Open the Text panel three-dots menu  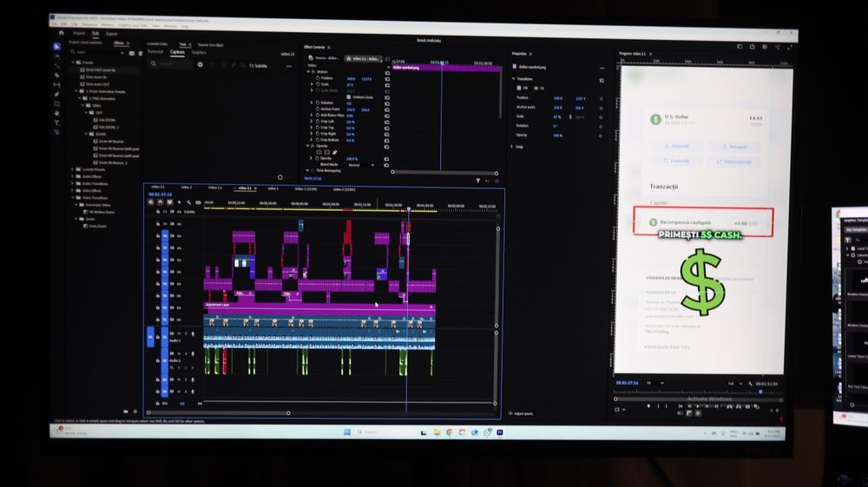[288, 66]
